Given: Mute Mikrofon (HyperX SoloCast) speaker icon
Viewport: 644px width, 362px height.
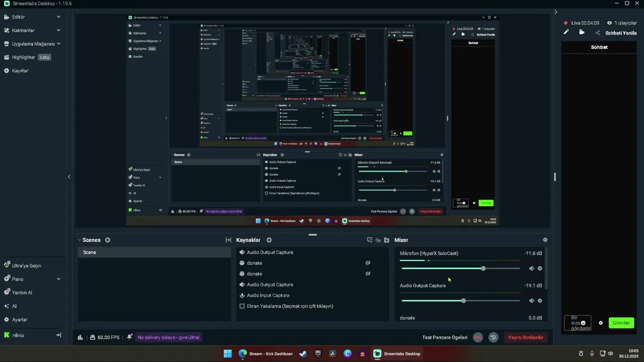Looking at the screenshot, I should pyautogui.click(x=531, y=268).
